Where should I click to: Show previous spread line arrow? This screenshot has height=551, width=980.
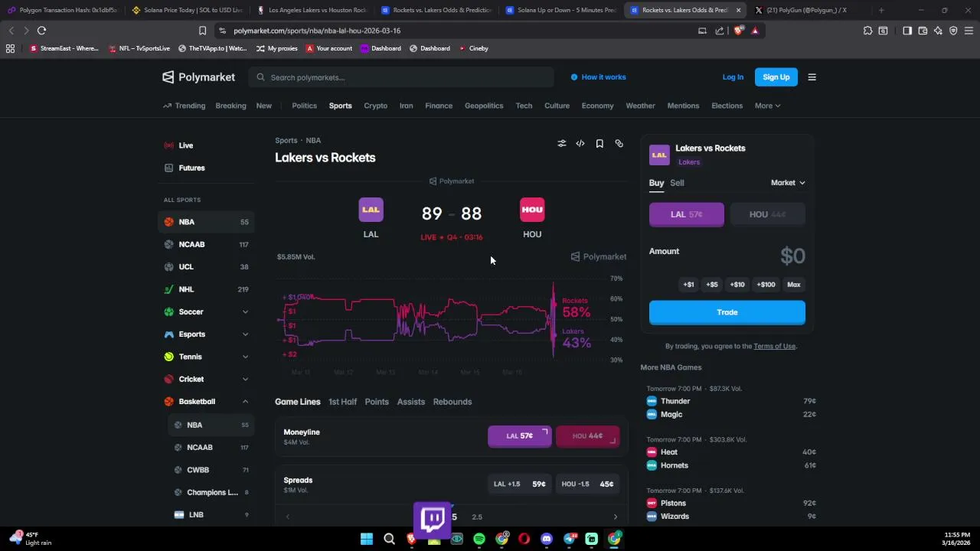point(288,517)
